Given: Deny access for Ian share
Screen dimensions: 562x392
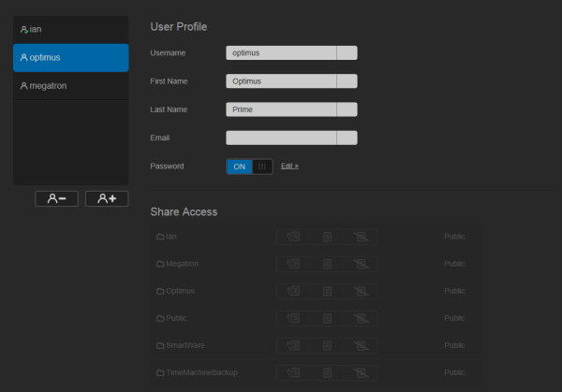Looking at the screenshot, I should pos(361,237).
